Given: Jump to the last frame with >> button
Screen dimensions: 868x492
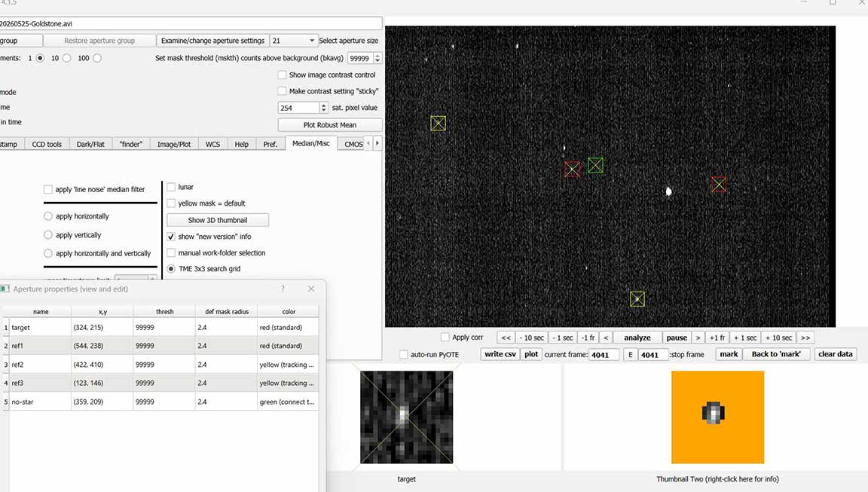Looking at the screenshot, I should coord(805,338).
